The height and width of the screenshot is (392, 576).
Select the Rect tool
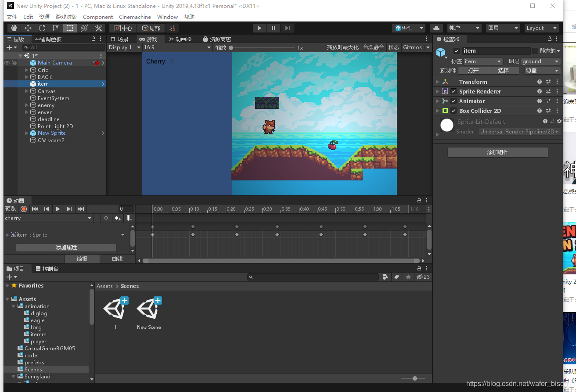pos(70,28)
